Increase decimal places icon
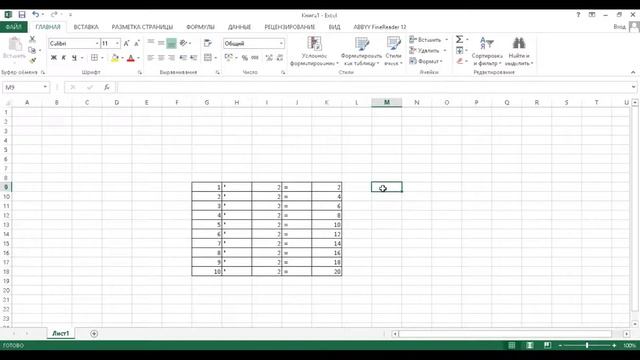This screenshot has width=640, height=360. [269, 58]
